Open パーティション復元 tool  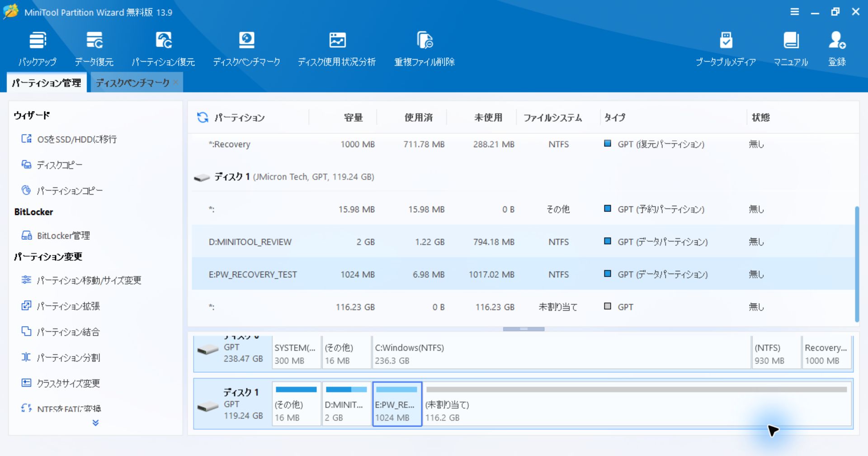point(163,49)
